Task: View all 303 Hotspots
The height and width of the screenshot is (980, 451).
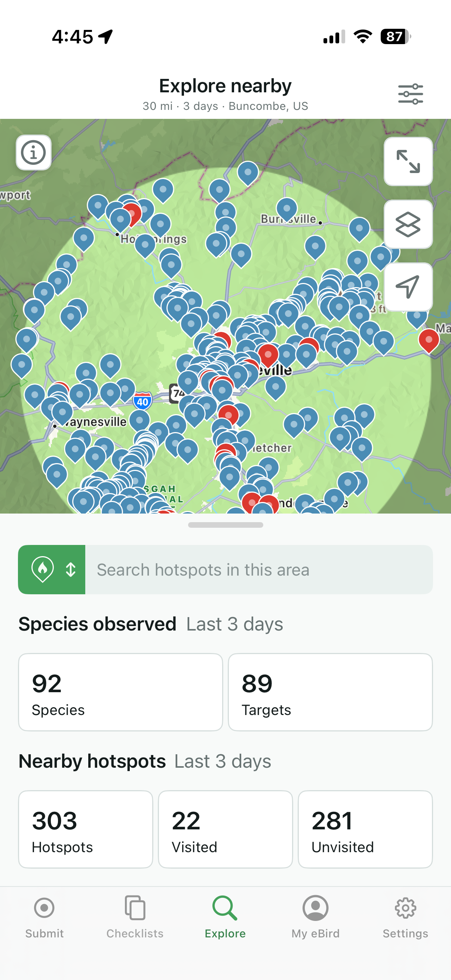Action: point(86,829)
